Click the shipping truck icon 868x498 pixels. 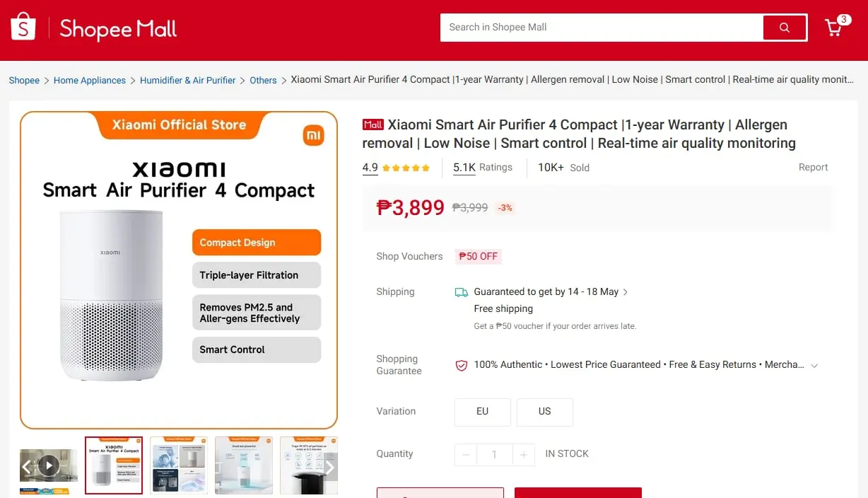pyautogui.click(x=461, y=292)
